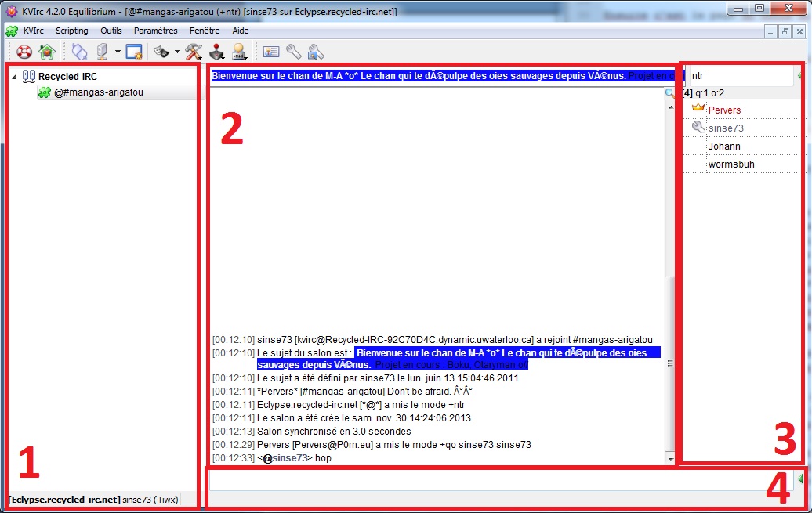Image resolution: width=812 pixels, height=513 pixels.
Task: Click the rubber stamp toolbar icon
Action: [239, 52]
